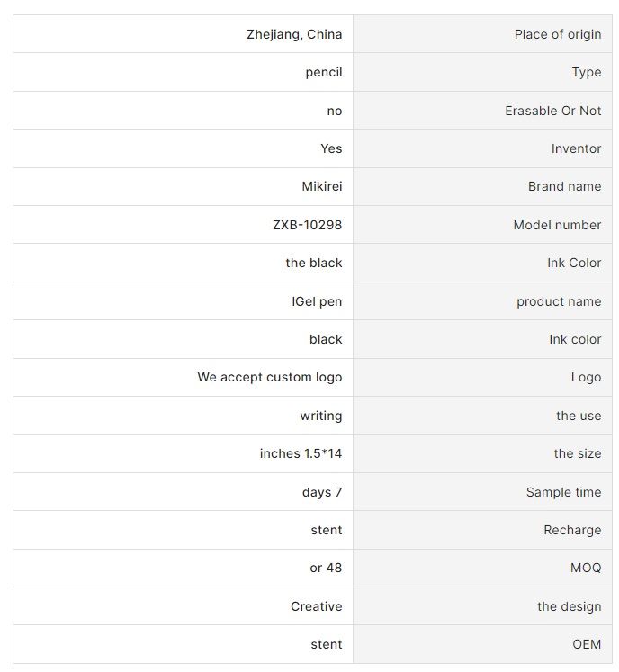The height and width of the screenshot is (672, 619).
Task: Click the 'Zhejiang, China' value cell
Action: coord(183,34)
